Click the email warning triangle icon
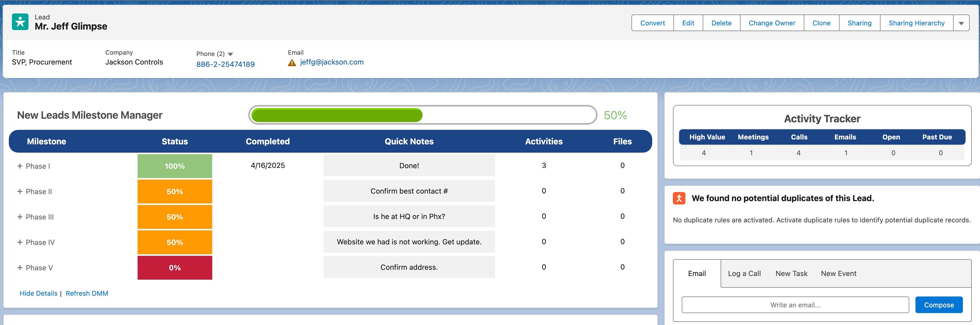 pyautogui.click(x=292, y=63)
